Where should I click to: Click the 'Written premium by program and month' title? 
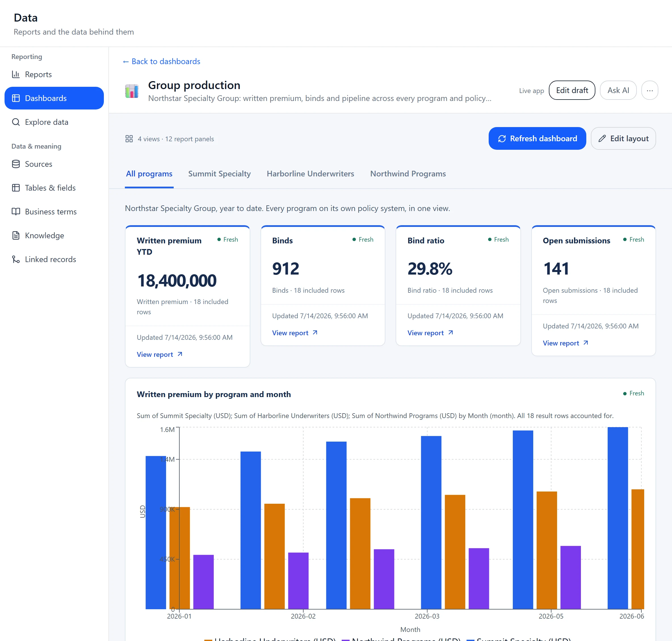pos(214,394)
